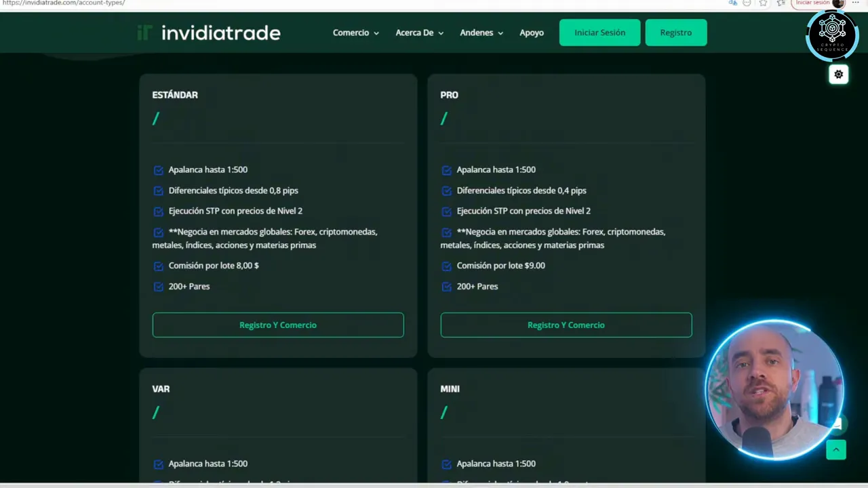868x488 pixels.
Task: Click 'Registro Y Comercio' in the Estándar card
Action: coord(278,325)
